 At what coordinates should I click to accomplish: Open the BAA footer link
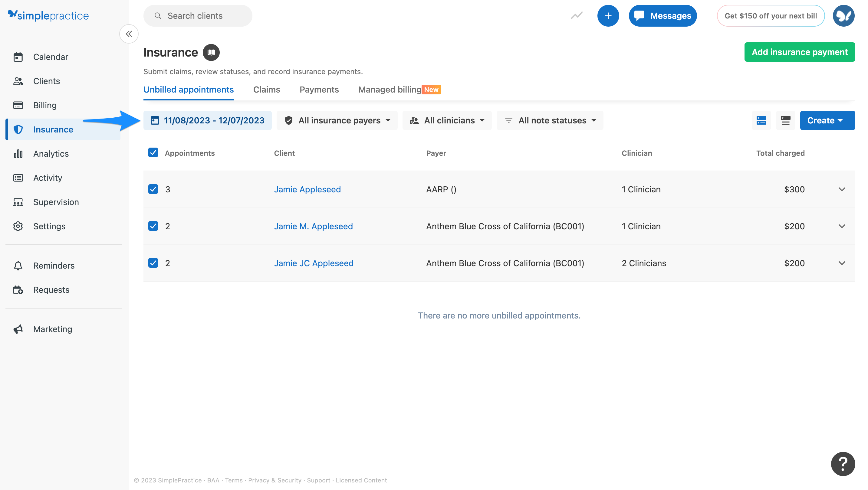coord(213,480)
